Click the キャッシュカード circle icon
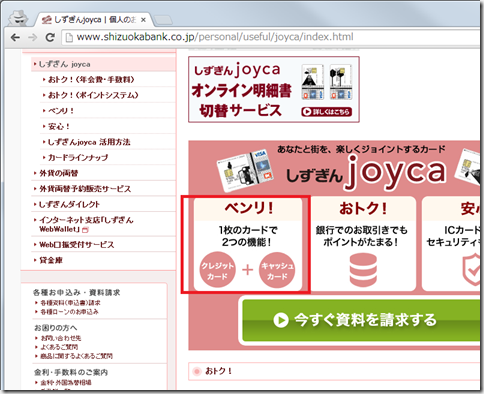484x394 pixels. tap(277, 270)
